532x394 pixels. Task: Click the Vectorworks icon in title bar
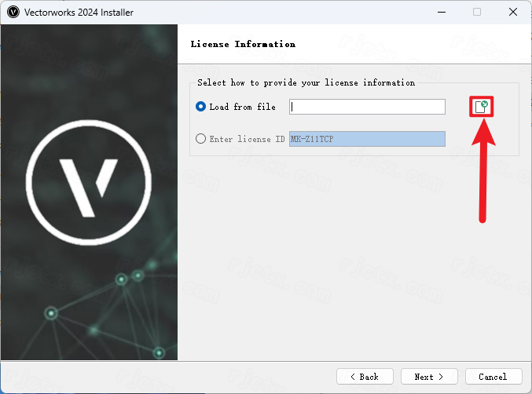click(x=13, y=12)
